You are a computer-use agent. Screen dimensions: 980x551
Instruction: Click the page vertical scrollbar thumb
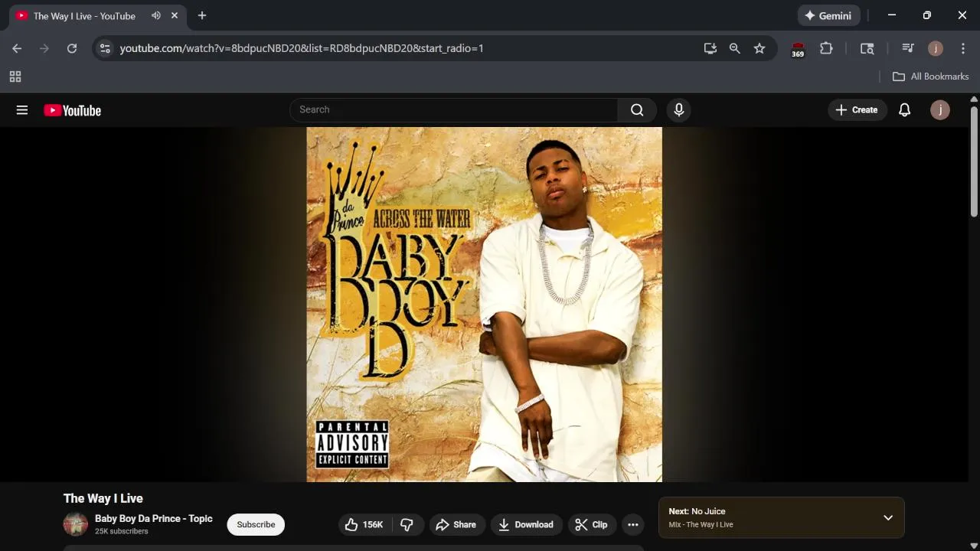pos(974,161)
